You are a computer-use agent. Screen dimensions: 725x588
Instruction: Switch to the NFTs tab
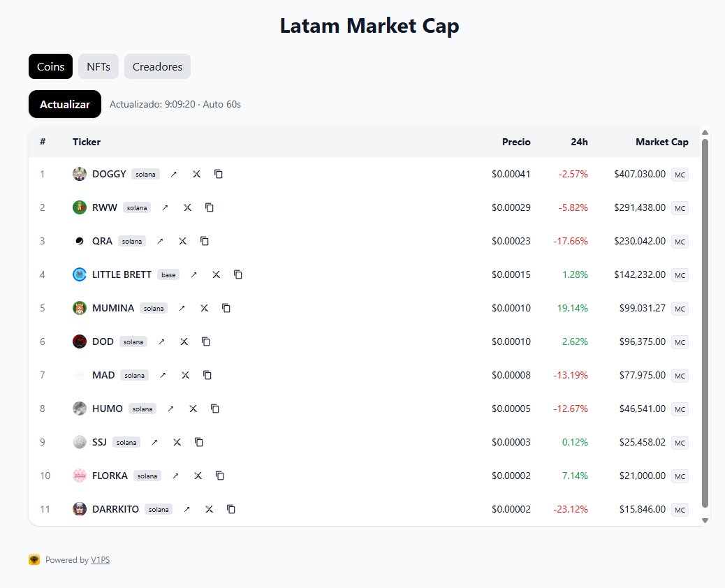click(98, 67)
